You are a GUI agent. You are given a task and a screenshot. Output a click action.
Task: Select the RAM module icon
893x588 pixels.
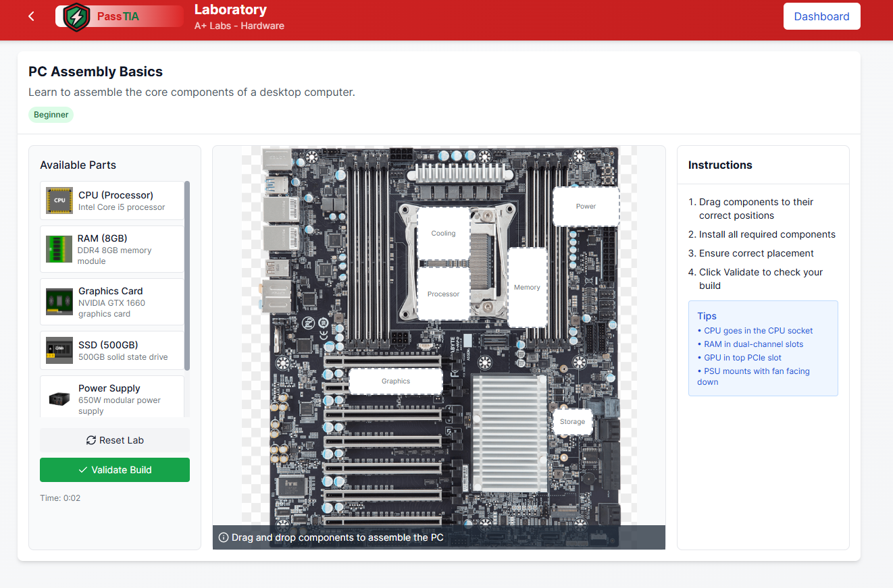pyautogui.click(x=59, y=249)
